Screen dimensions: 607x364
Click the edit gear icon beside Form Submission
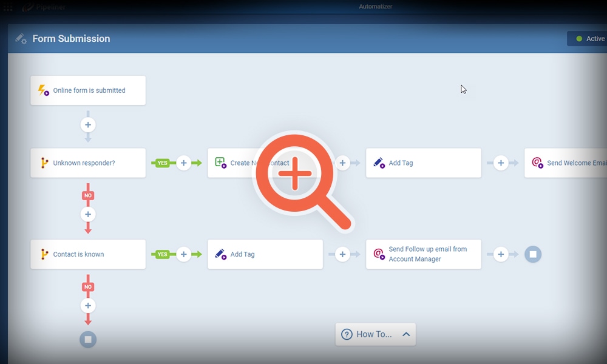tap(20, 38)
